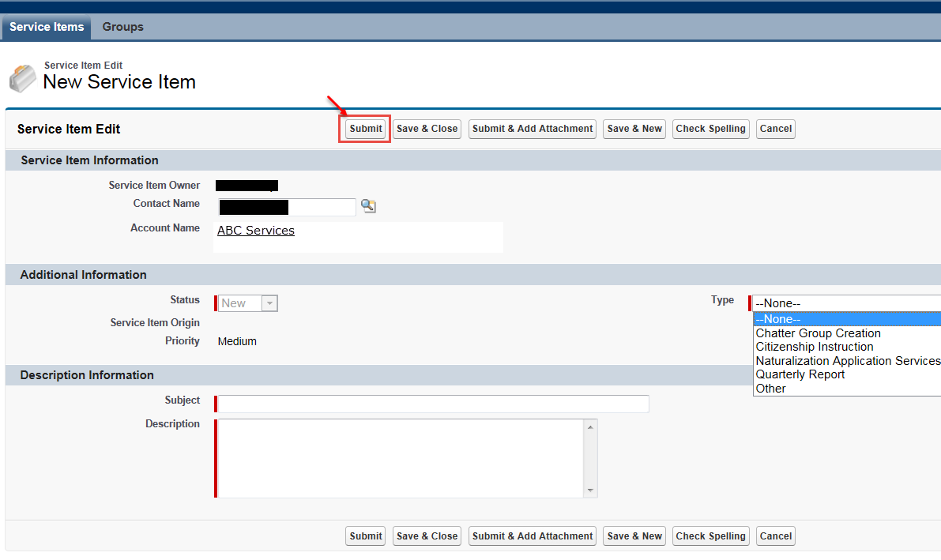This screenshot has width=941, height=560.
Task: Click the bottom Check Spelling button
Action: (710, 536)
